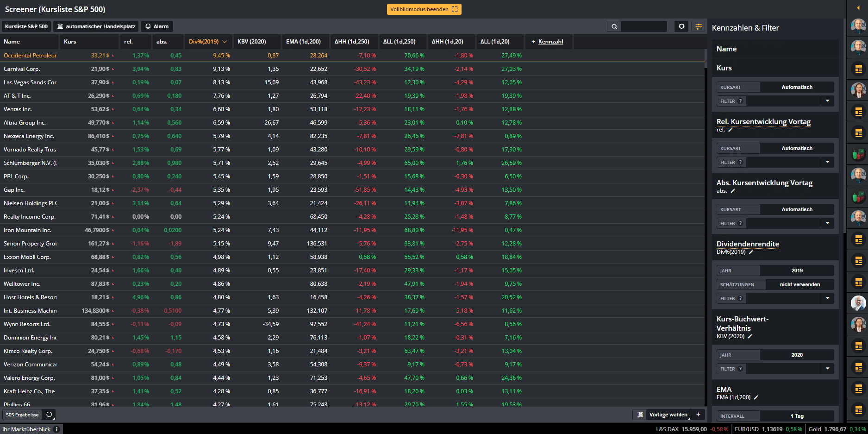This screenshot has height=434, width=868.
Task: Click the template icon left of Vorlage wählen
Action: [640, 415]
